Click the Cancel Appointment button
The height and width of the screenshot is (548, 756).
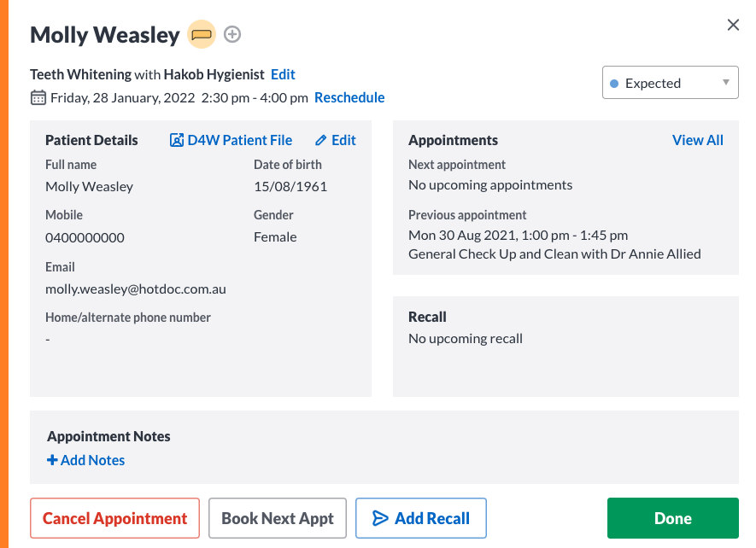[x=114, y=518]
